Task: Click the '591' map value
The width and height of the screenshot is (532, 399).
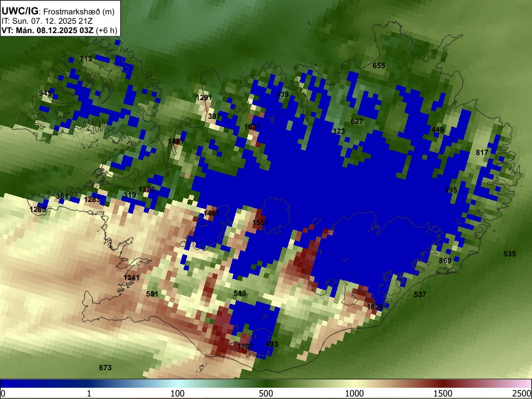Action: (x=152, y=293)
